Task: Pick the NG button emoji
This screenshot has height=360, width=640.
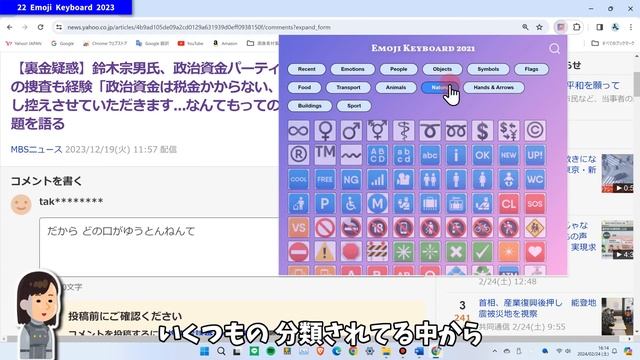Action: click(x=351, y=179)
